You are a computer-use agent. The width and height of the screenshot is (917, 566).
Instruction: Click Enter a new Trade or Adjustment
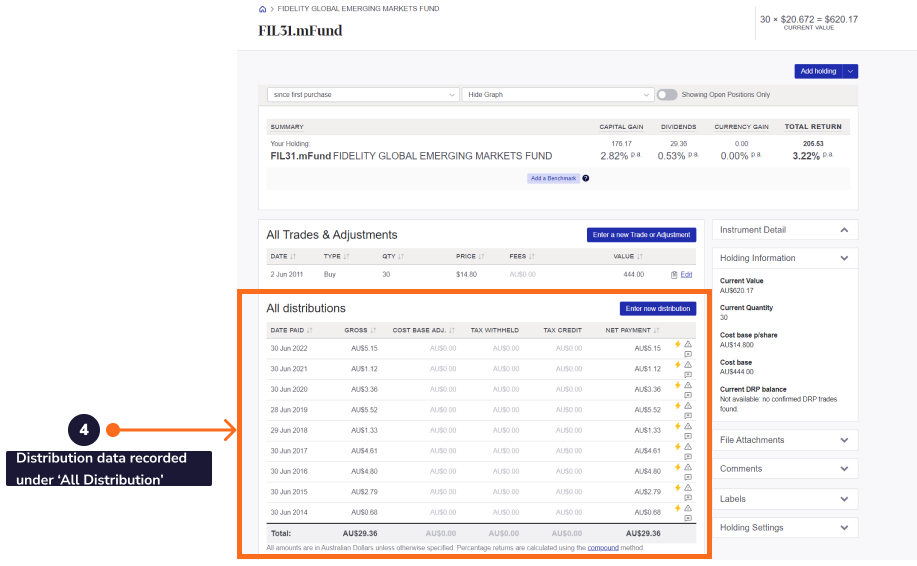641,234
